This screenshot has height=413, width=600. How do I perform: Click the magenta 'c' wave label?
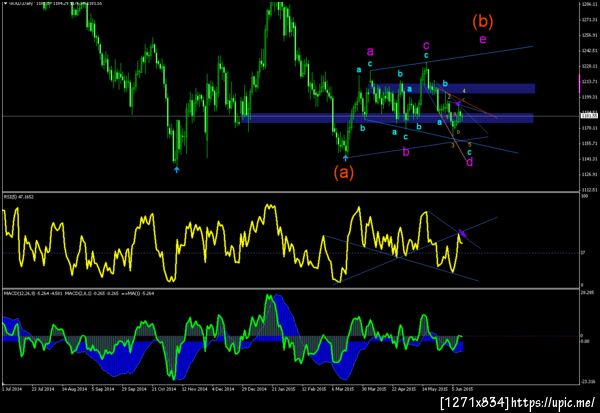point(426,46)
